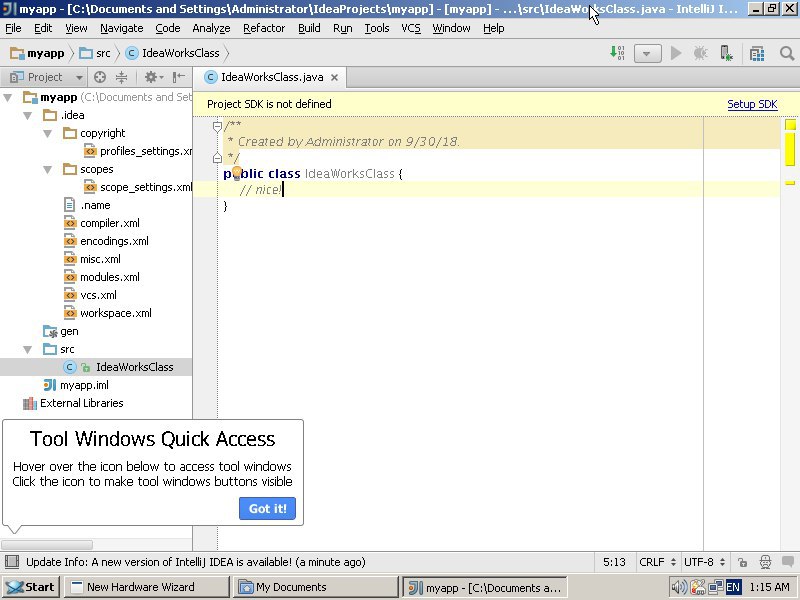This screenshot has height=600, width=800.
Task: Open the VCS menu
Action: coord(411,28)
